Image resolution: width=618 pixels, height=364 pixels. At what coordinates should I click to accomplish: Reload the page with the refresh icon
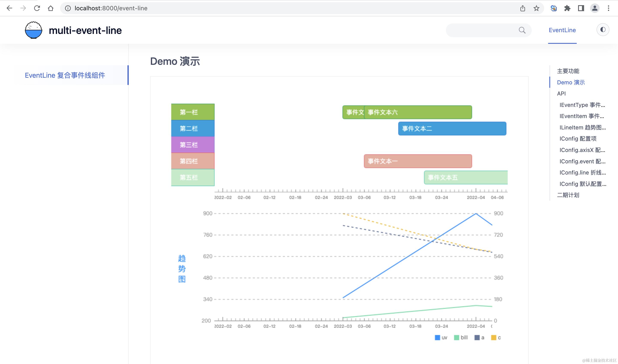37,8
